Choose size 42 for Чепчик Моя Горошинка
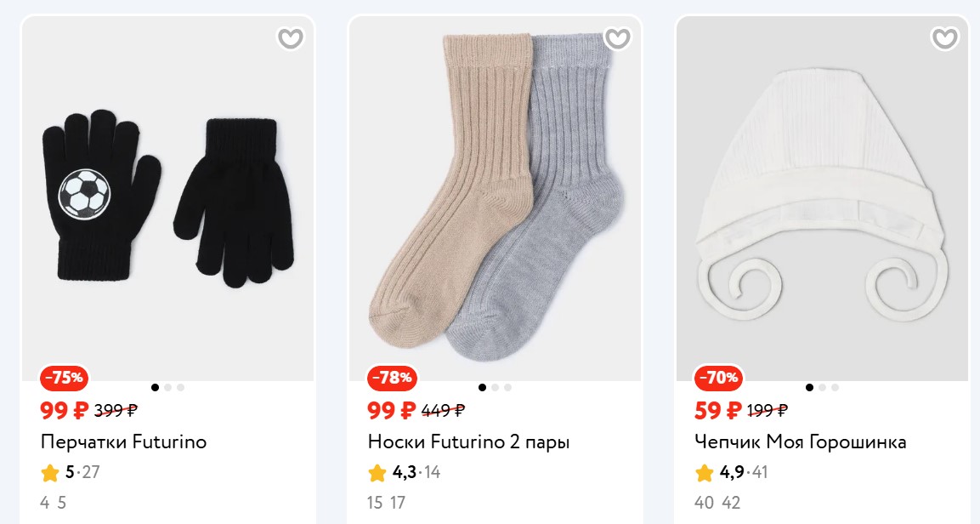Screen dimensions: 980x524 731,503
